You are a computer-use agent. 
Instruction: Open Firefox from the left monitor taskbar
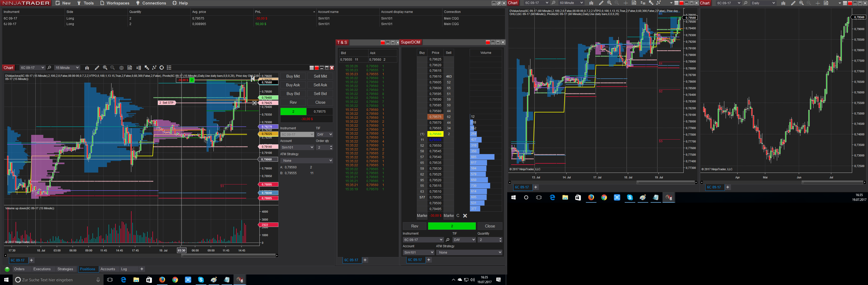(162, 280)
